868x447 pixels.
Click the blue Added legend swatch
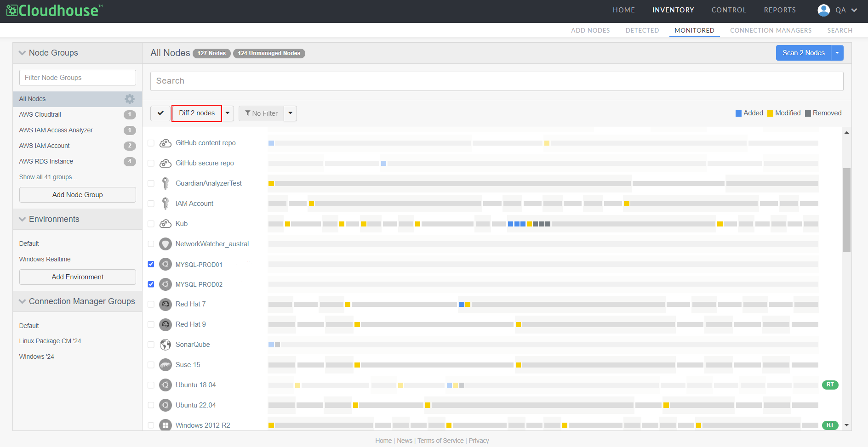tap(738, 113)
